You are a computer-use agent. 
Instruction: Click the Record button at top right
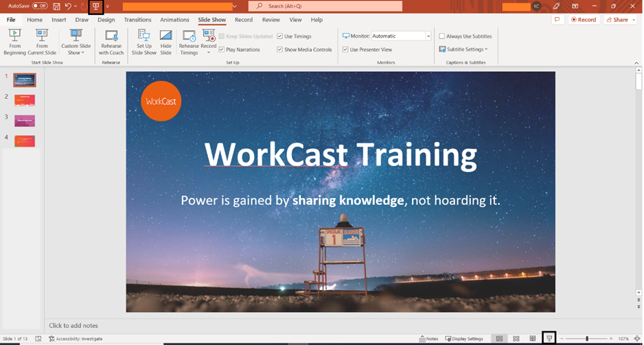[x=584, y=20]
